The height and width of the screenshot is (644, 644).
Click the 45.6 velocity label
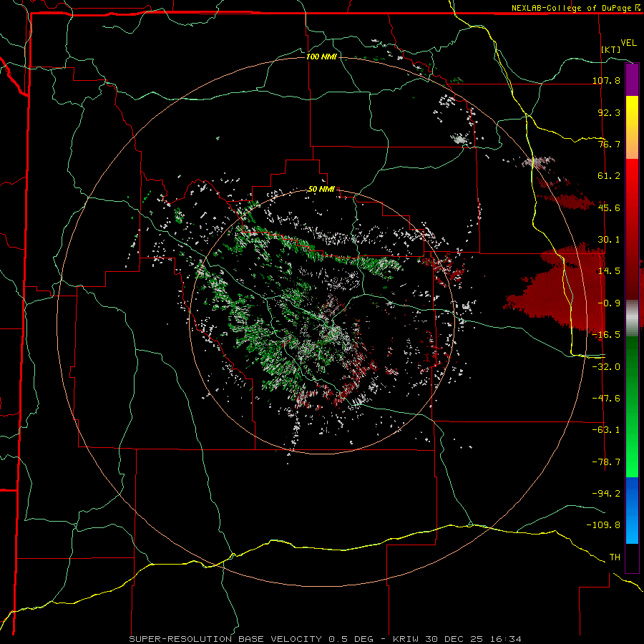609,208
